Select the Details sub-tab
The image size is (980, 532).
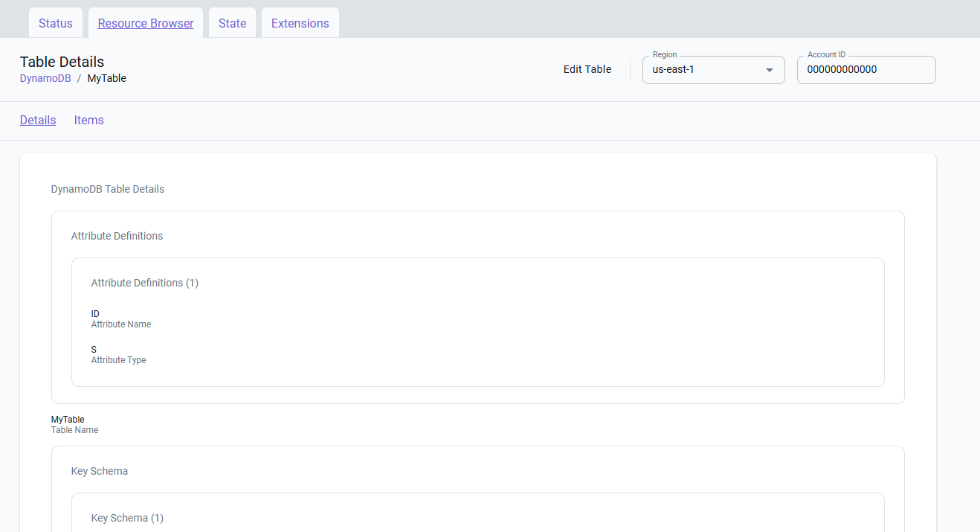pyautogui.click(x=38, y=120)
